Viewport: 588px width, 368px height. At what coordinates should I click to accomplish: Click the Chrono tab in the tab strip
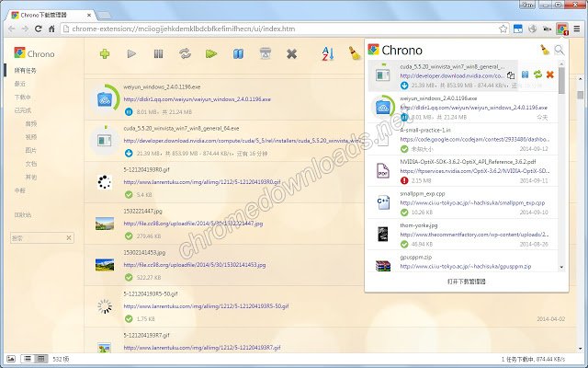point(50,15)
